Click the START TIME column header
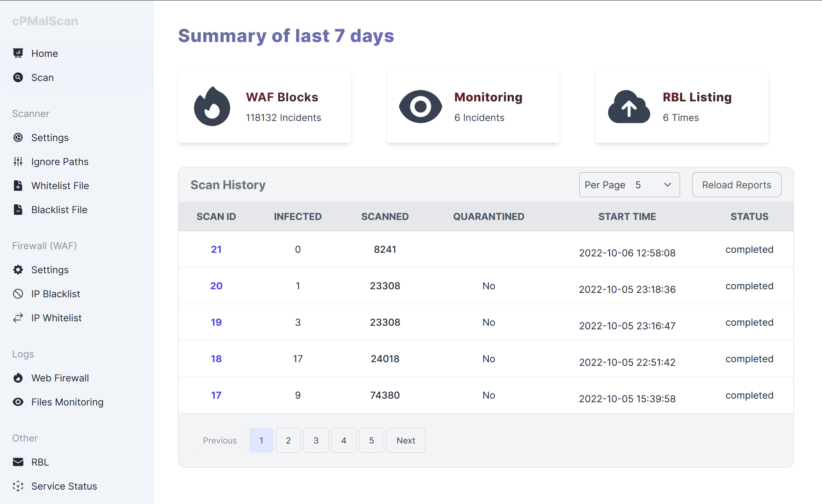Image resolution: width=822 pixels, height=504 pixels. 628,216
